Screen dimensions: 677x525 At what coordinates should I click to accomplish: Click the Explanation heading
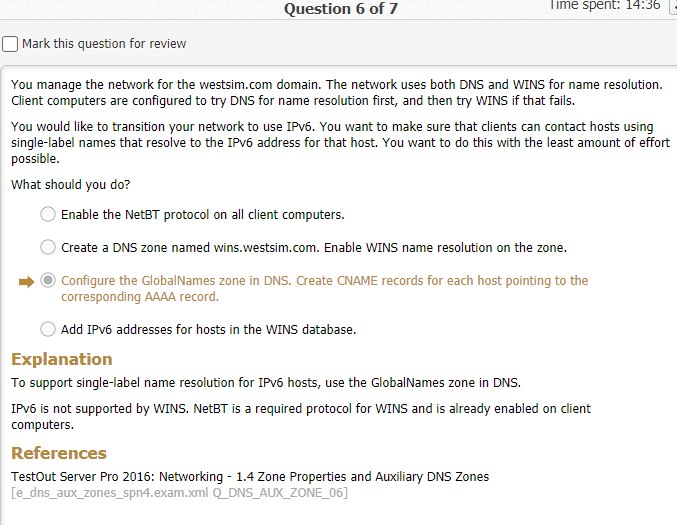pyautogui.click(x=62, y=359)
